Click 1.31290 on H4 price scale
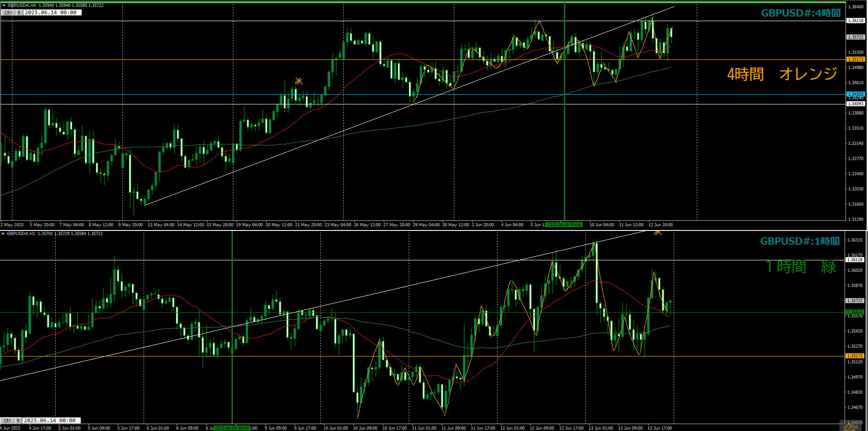 point(856,219)
